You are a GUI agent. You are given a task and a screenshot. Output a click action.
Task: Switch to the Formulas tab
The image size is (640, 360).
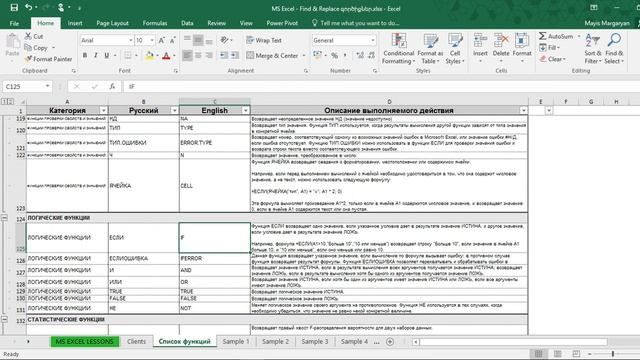pos(155,23)
